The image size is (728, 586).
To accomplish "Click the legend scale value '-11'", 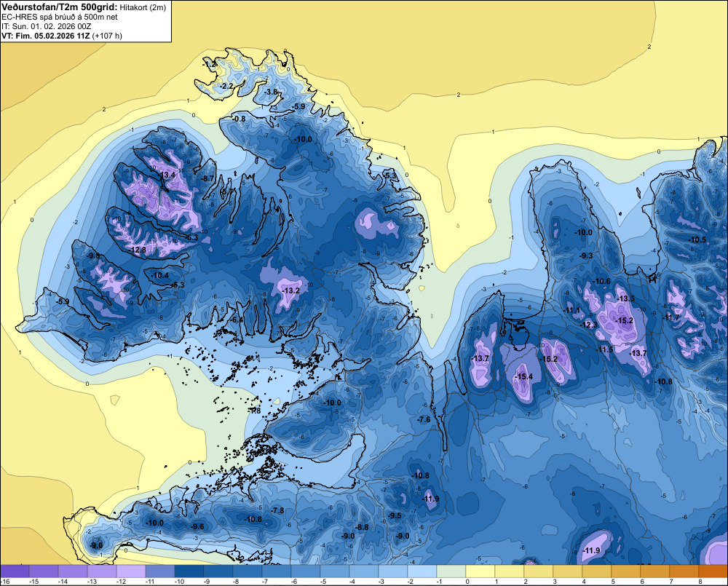I will click(150, 582).
